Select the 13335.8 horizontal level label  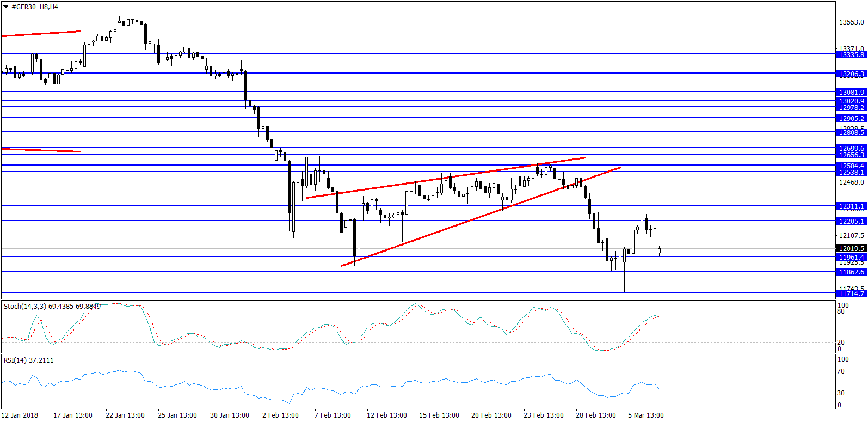(851, 54)
